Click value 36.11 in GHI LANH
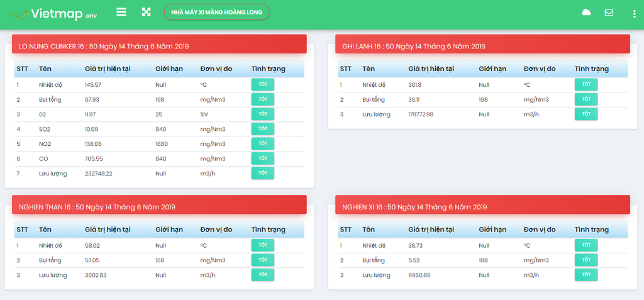 click(414, 99)
